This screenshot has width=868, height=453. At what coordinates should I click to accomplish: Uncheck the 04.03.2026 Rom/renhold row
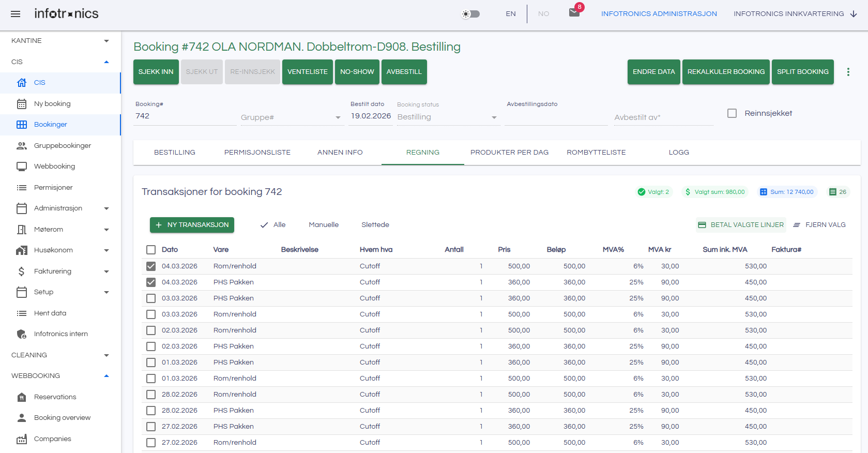coord(151,266)
